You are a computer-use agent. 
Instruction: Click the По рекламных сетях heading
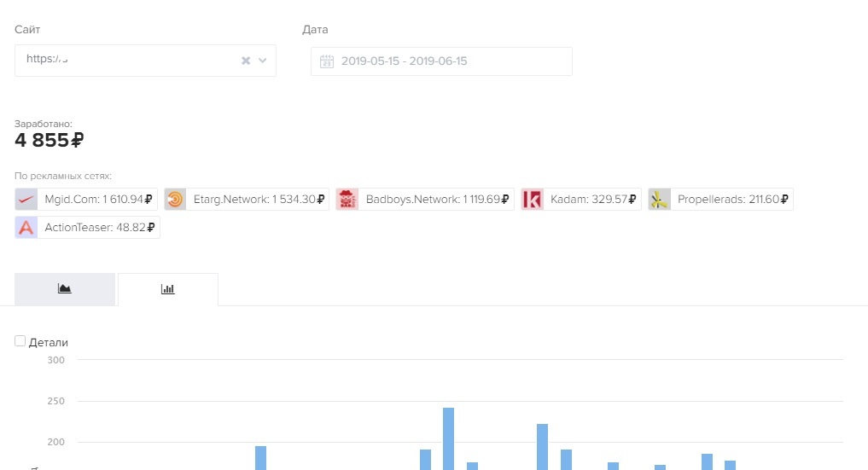tap(63, 176)
